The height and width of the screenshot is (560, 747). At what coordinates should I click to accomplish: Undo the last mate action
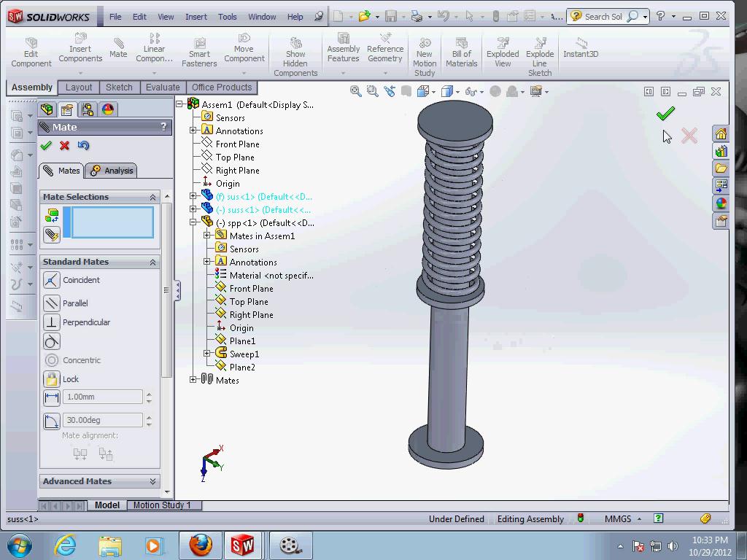pyautogui.click(x=83, y=145)
